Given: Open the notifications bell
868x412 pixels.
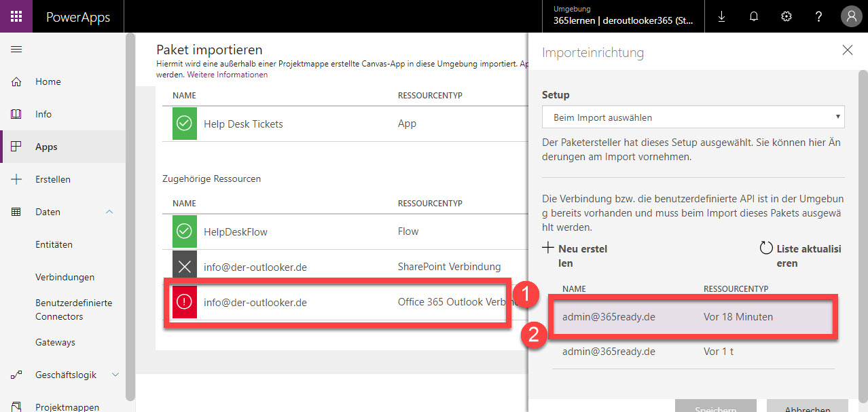Looking at the screenshot, I should (754, 16).
